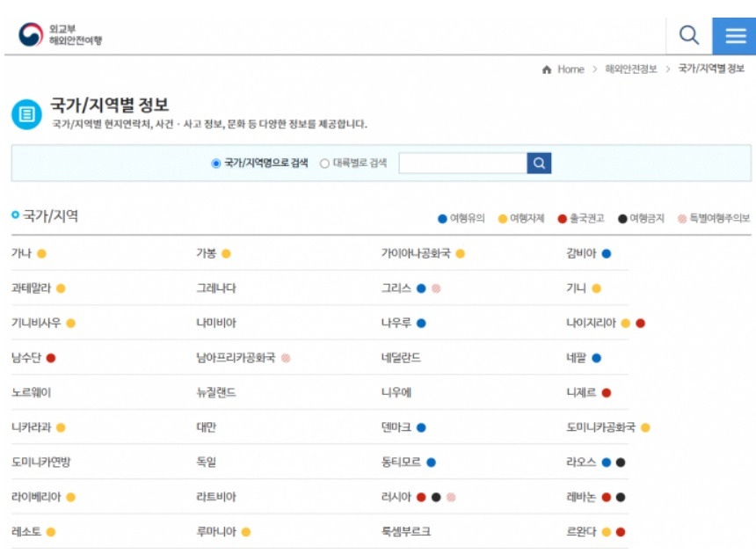This screenshot has width=756, height=554.
Task: Open country 도미니카연방
Action: 41,462
